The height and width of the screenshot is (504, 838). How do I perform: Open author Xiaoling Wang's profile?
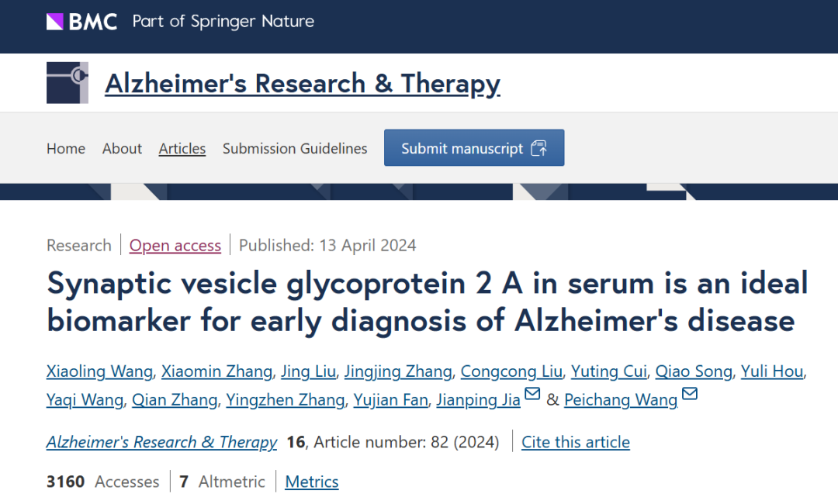tap(99, 371)
